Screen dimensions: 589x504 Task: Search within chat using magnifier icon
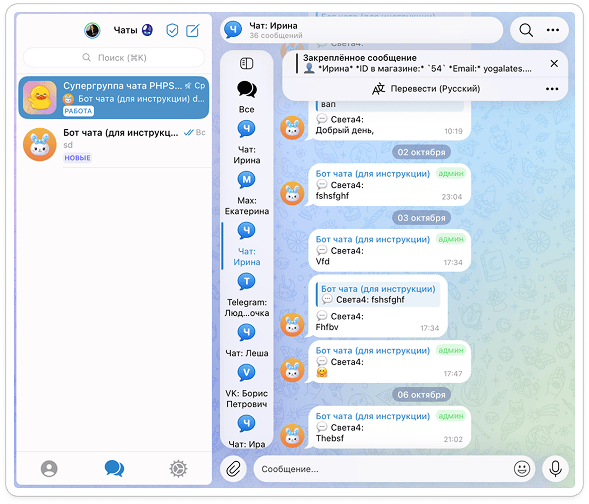click(x=526, y=30)
